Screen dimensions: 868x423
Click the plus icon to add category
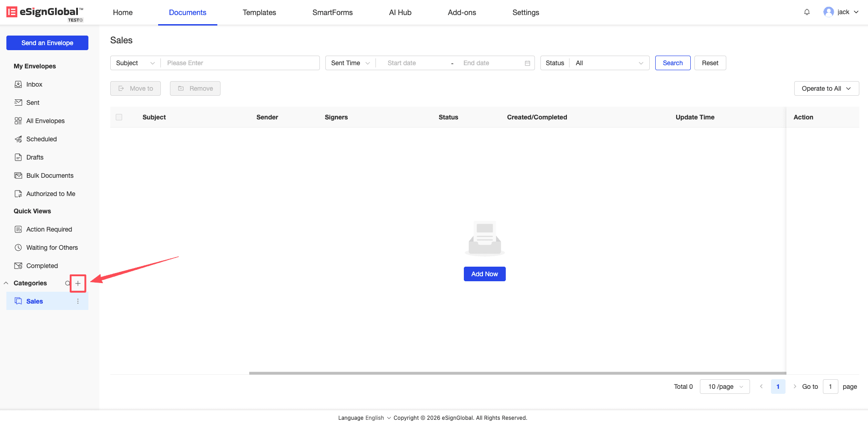(78, 284)
